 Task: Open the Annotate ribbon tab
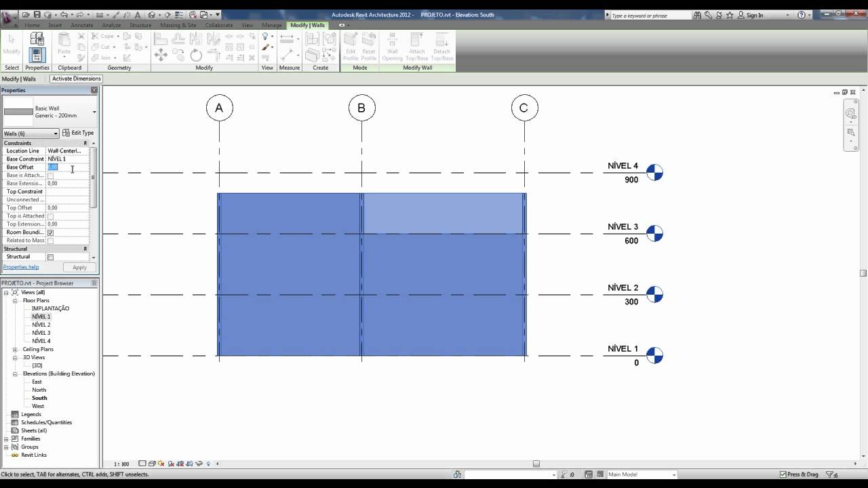tap(82, 25)
